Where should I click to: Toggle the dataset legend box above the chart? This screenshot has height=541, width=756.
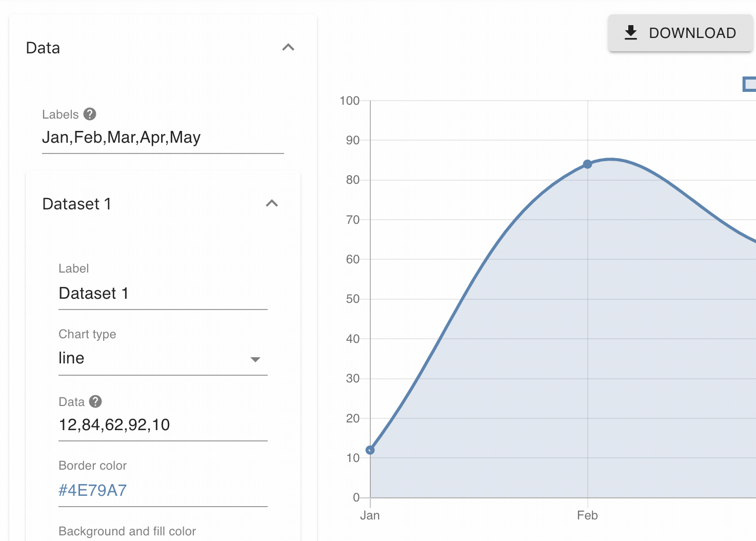(x=749, y=84)
